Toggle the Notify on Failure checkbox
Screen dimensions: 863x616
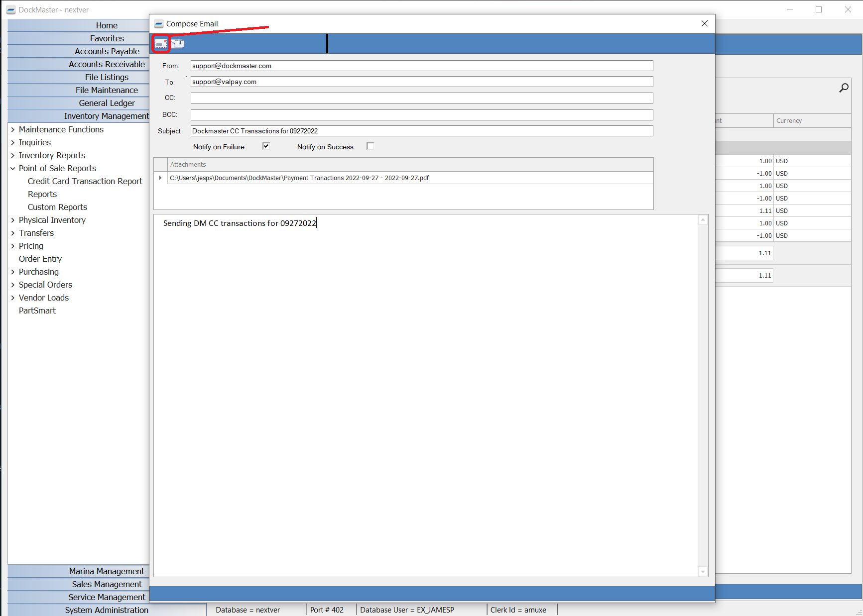(x=266, y=146)
